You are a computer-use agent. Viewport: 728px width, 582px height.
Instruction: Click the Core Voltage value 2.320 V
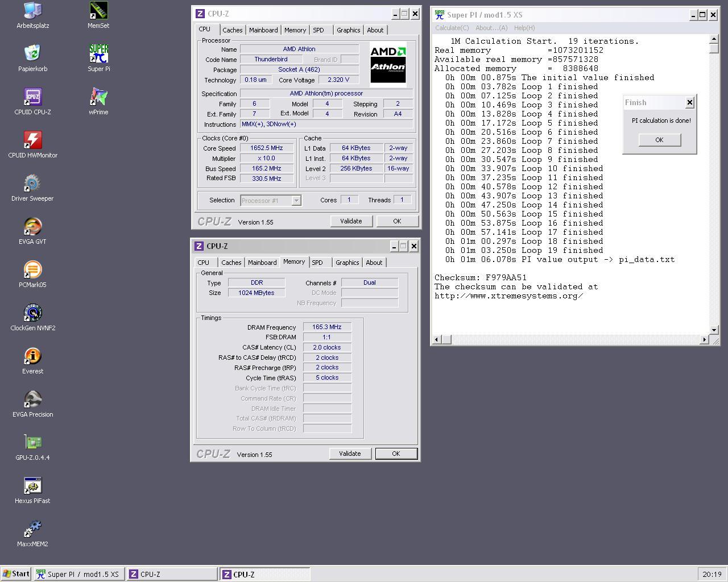click(338, 80)
